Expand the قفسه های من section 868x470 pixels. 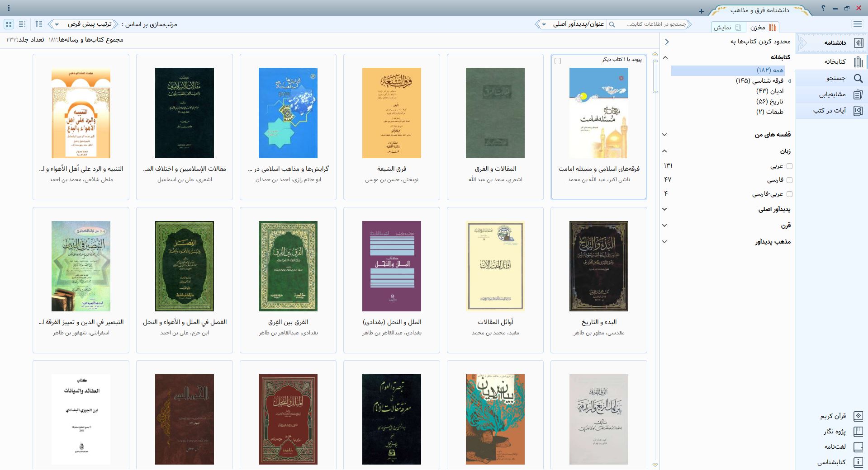tap(665, 135)
